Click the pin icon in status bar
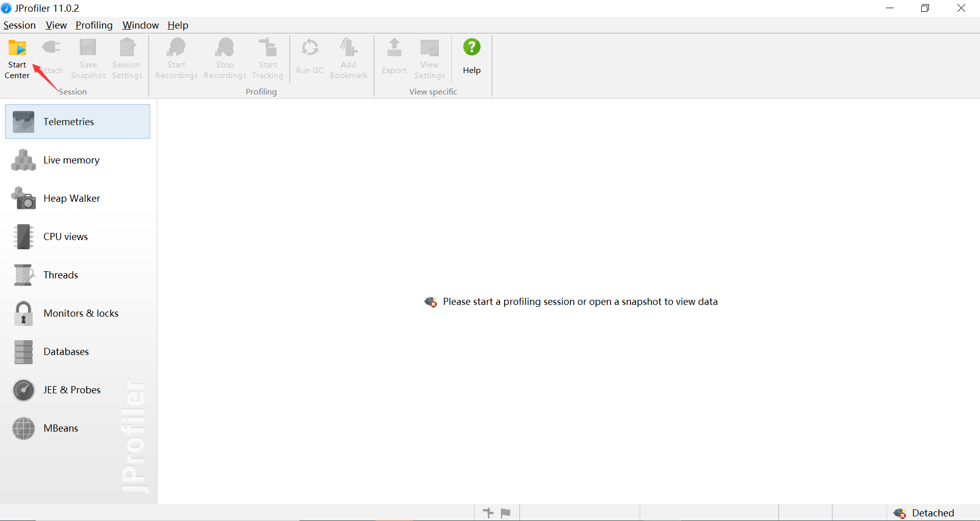The width and height of the screenshot is (980, 521). tap(488, 513)
